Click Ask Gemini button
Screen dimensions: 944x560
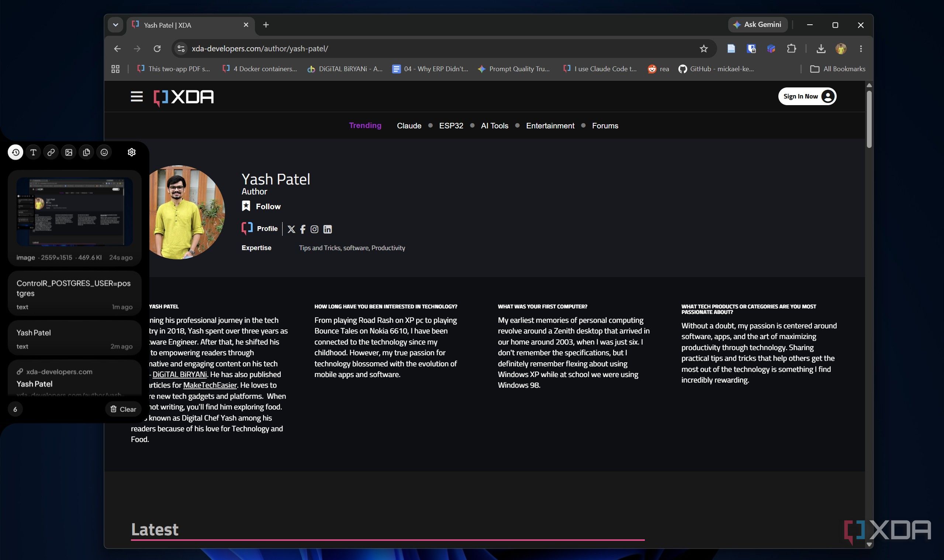tap(757, 24)
